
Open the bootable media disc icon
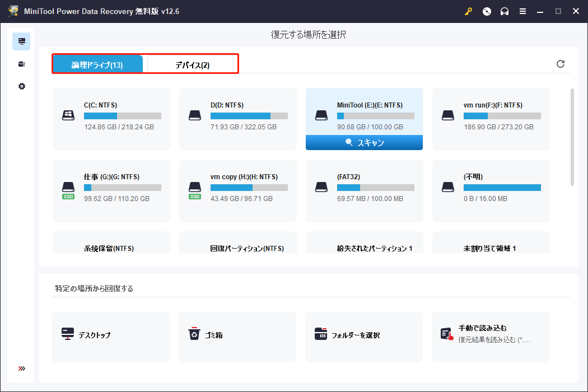[487, 12]
